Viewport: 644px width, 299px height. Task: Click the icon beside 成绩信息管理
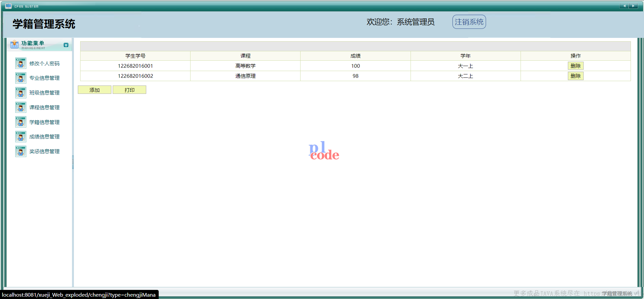coord(20,137)
